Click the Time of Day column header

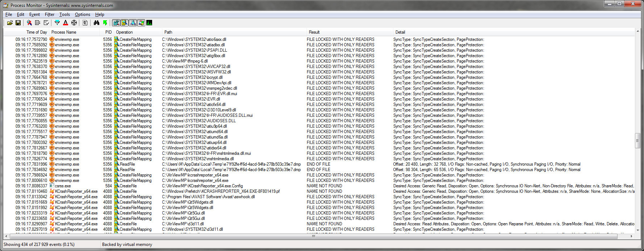[x=26, y=32]
